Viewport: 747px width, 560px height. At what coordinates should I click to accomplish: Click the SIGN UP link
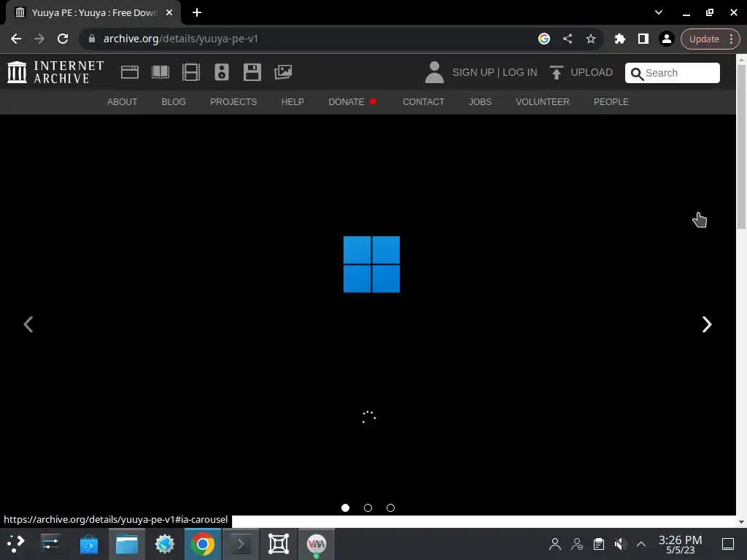tap(473, 72)
